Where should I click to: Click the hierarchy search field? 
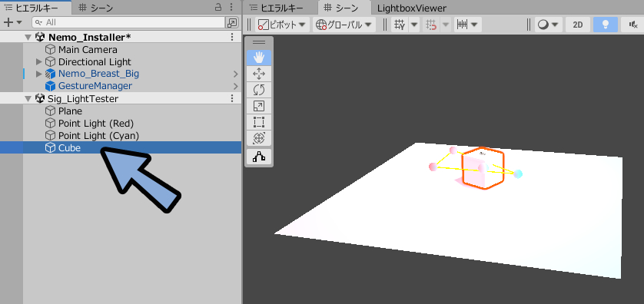128,22
